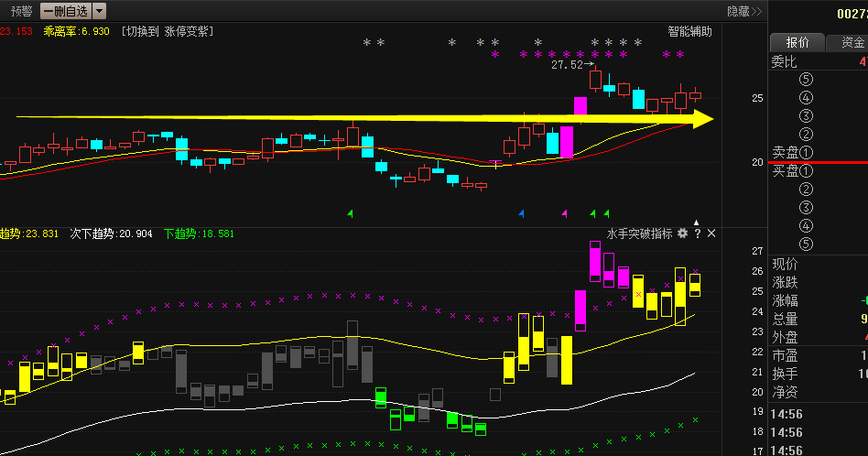Click the blue flag marker below chart
Image resolution: width=868 pixels, height=456 pixels.
coord(521,213)
